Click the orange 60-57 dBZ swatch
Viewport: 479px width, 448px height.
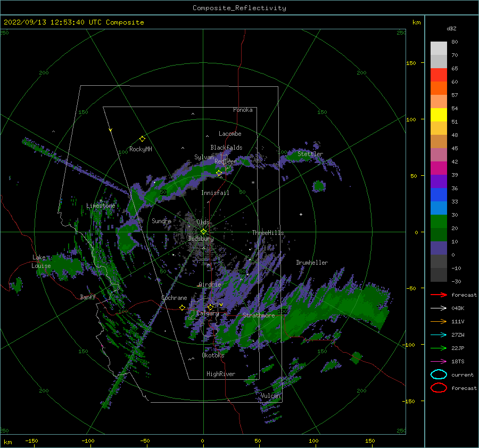click(439, 88)
